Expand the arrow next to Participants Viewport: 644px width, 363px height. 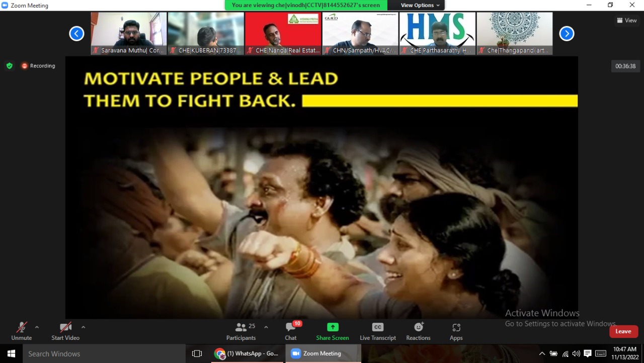pos(266,327)
